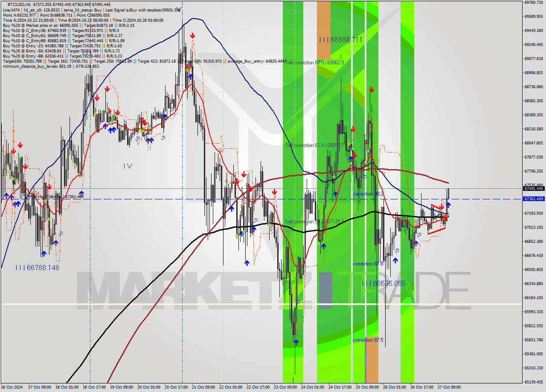Click the '24 Oct 17:00' time label

(x=340, y=387)
